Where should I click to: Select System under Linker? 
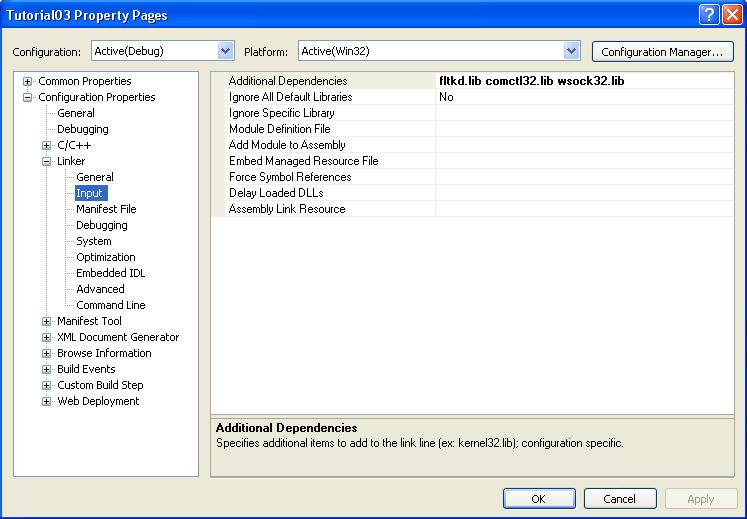point(94,241)
